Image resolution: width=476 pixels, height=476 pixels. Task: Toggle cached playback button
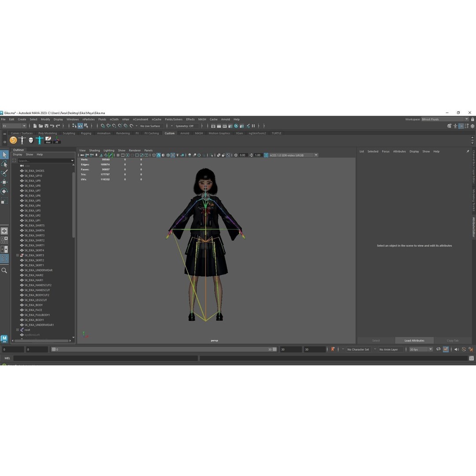pos(446,350)
